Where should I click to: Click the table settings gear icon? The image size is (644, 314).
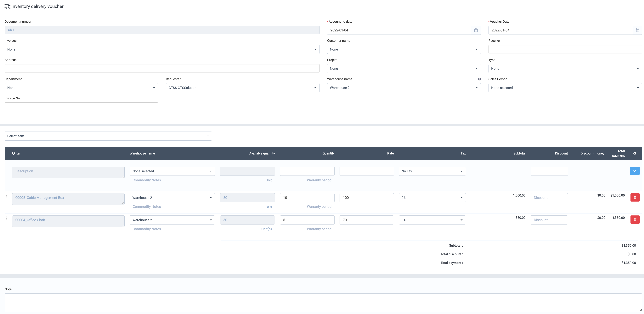click(635, 153)
